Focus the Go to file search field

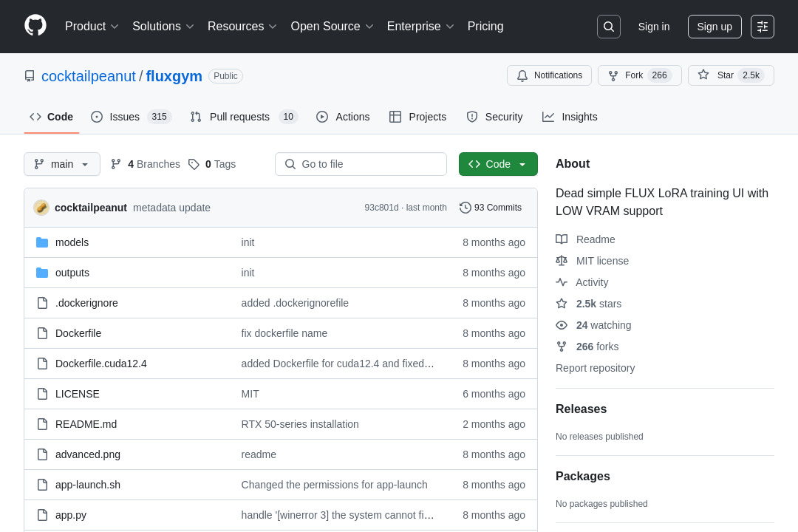(x=361, y=164)
